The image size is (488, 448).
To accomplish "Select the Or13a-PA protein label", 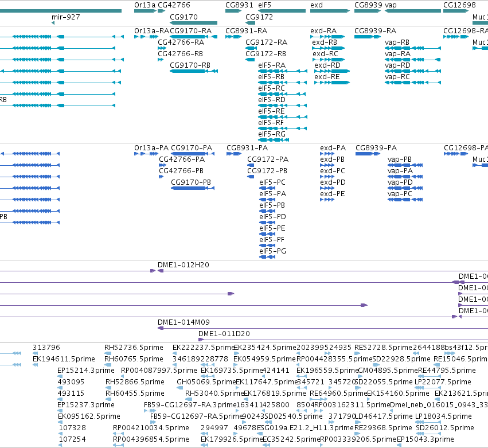I will click(x=151, y=148).
